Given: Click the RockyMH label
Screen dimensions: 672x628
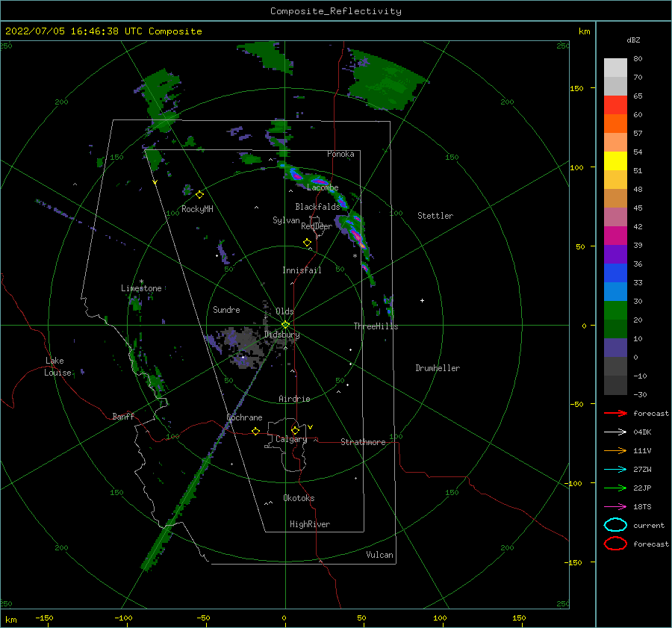Looking at the screenshot, I should click(197, 209).
